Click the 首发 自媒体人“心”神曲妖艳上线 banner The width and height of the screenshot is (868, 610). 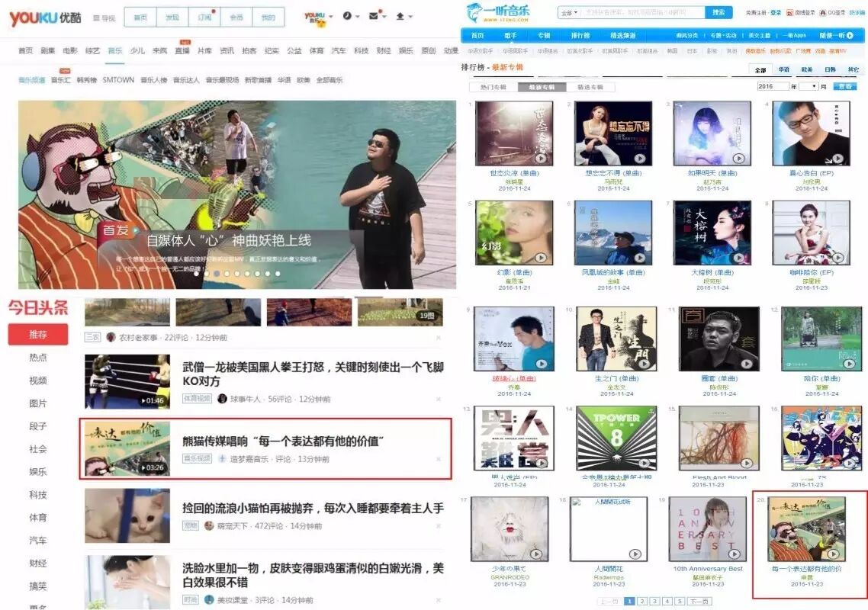[237, 194]
